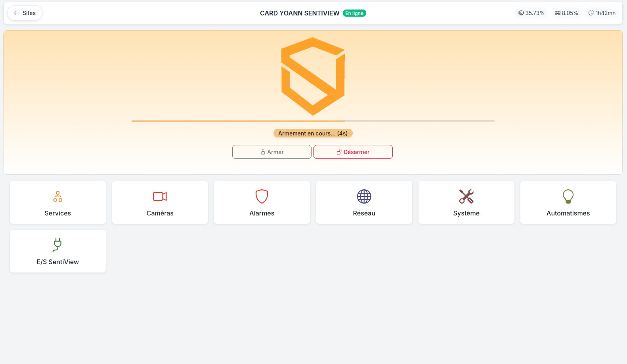Screen dimensions: 627x364
Task: Click the Désarmer button
Action: 353,152
